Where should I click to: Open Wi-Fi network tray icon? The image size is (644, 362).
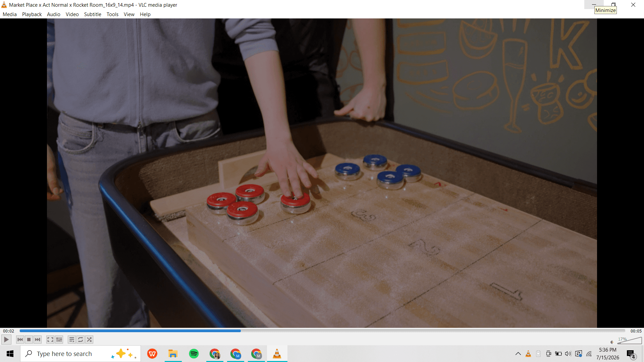point(589,354)
